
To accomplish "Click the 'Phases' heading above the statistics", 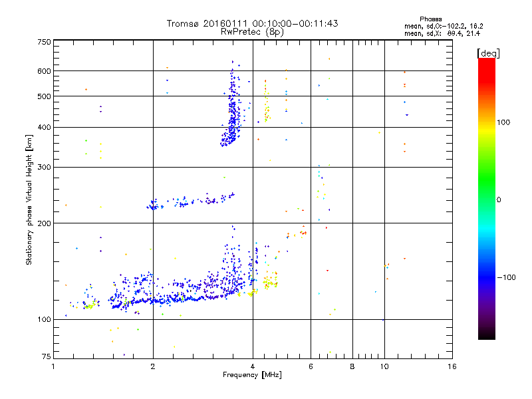I will click(x=430, y=19).
